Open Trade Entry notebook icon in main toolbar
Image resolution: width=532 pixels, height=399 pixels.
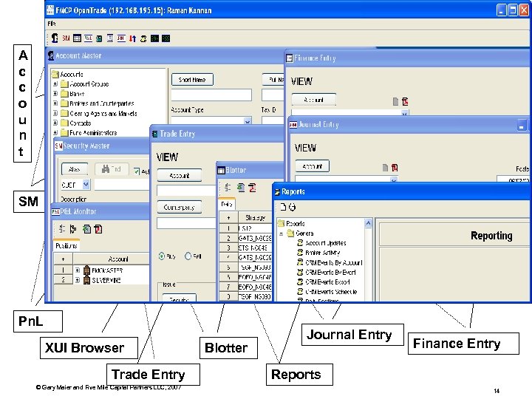(99, 38)
